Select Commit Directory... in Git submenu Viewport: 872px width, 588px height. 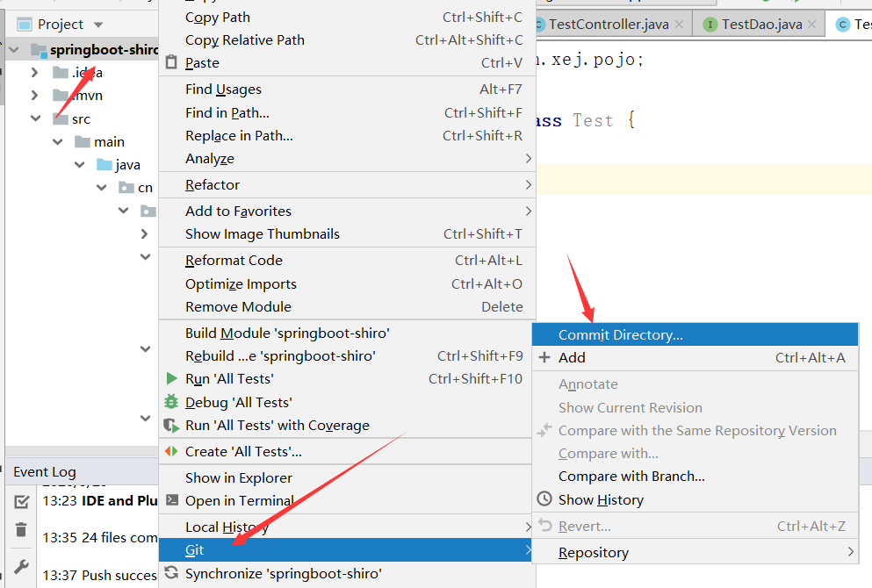695,334
